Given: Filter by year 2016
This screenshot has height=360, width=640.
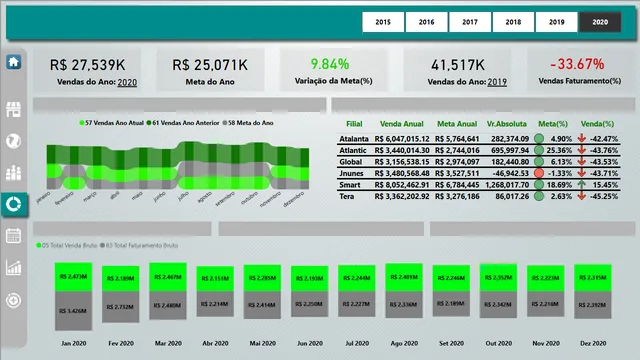Looking at the screenshot, I should pos(427,22).
